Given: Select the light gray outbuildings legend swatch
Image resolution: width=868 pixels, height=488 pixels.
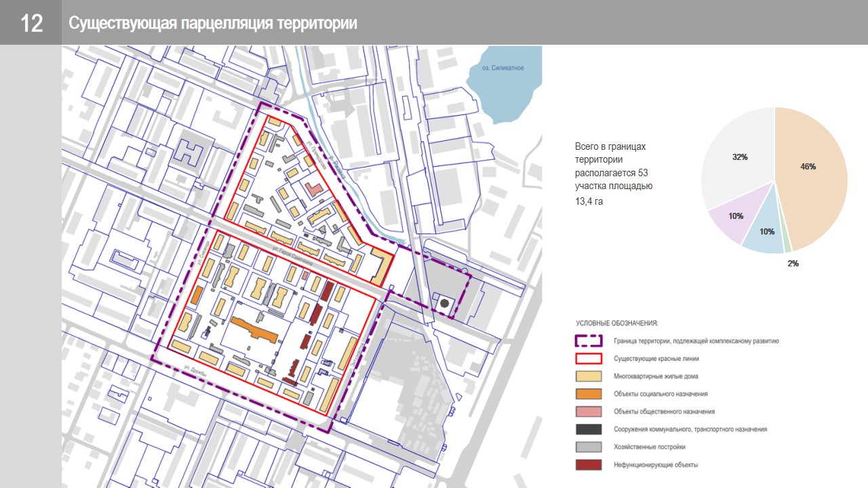Looking at the screenshot, I should pyautogui.click(x=589, y=447).
